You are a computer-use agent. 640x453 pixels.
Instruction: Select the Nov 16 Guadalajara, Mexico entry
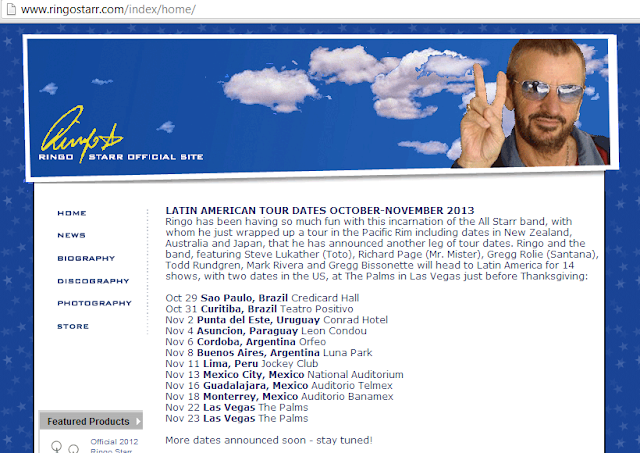pos(279,386)
